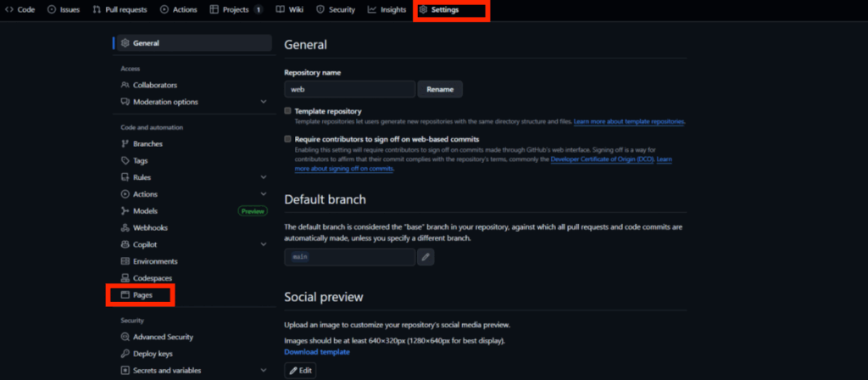Image resolution: width=868 pixels, height=380 pixels.
Task: Click the Codespaces icon
Action: (125, 278)
